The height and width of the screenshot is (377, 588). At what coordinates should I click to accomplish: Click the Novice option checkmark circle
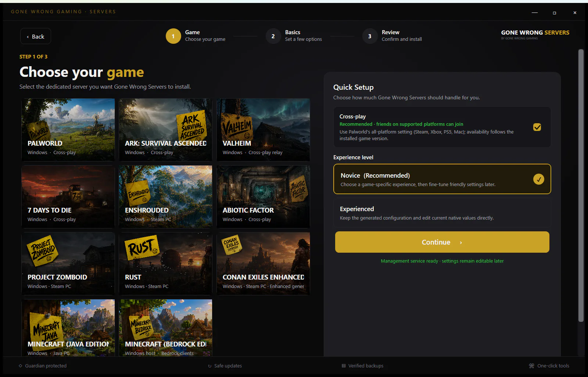[x=538, y=179]
